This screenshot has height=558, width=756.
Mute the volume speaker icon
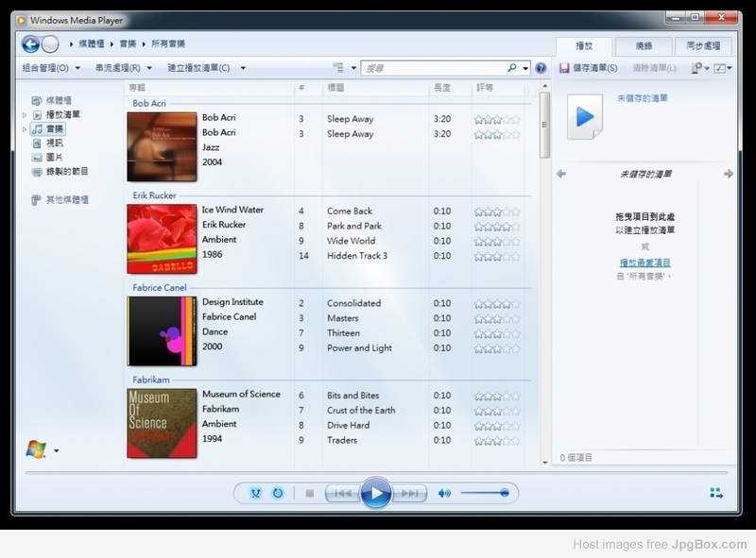[444, 493]
